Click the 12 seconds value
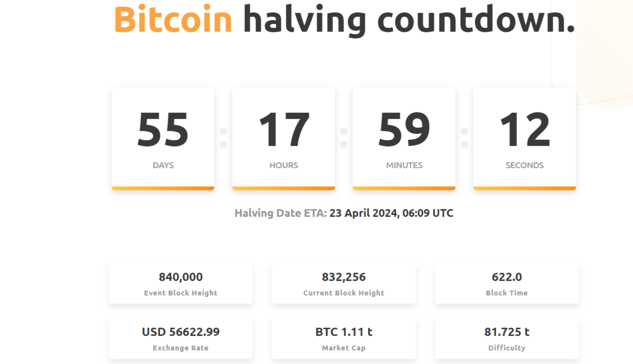 tap(525, 128)
